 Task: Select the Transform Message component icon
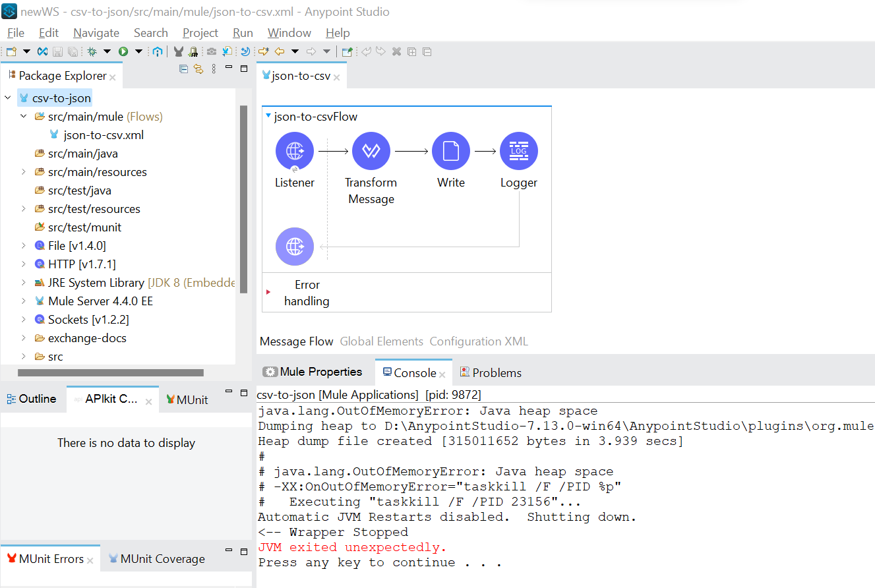coord(371,151)
